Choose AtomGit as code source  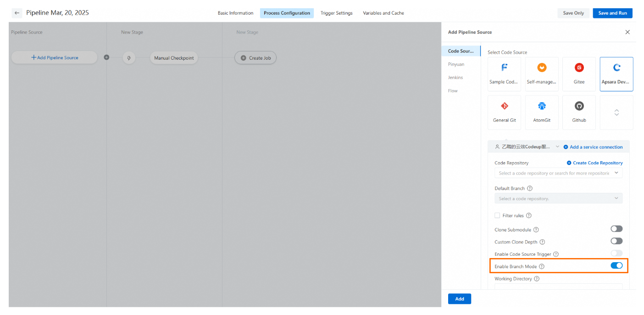542,112
